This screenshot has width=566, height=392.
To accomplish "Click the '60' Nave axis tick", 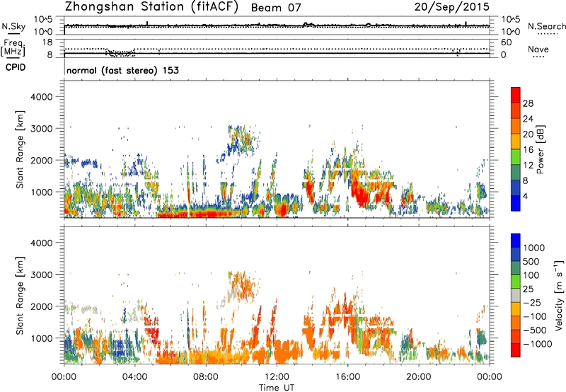I will point(506,42).
